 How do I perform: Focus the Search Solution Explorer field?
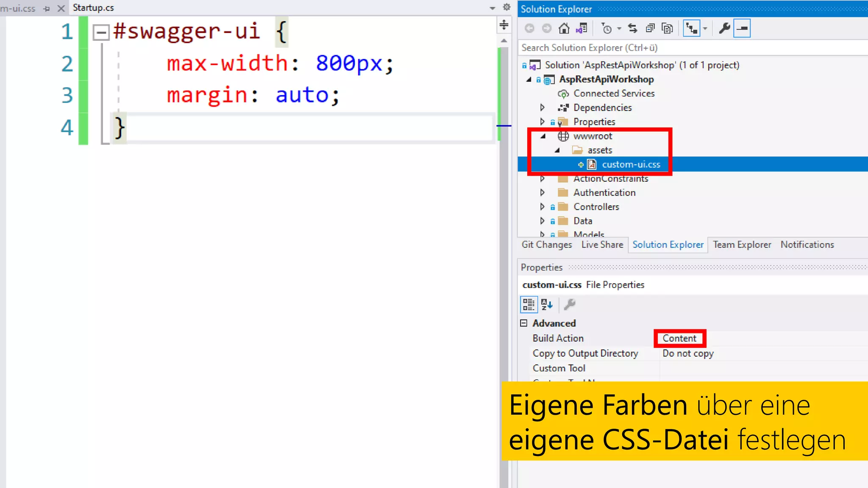[693, 48]
